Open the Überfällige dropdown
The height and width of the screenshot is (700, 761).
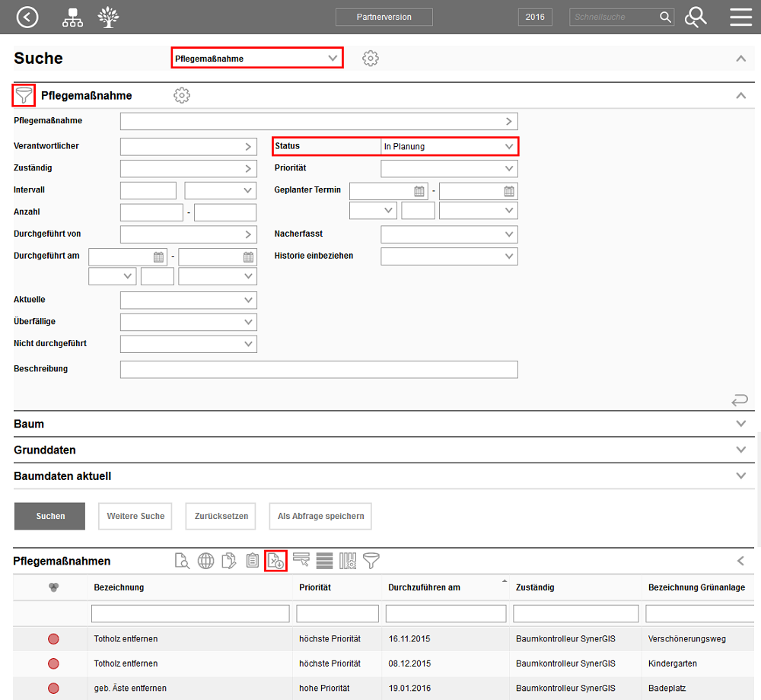click(188, 322)
